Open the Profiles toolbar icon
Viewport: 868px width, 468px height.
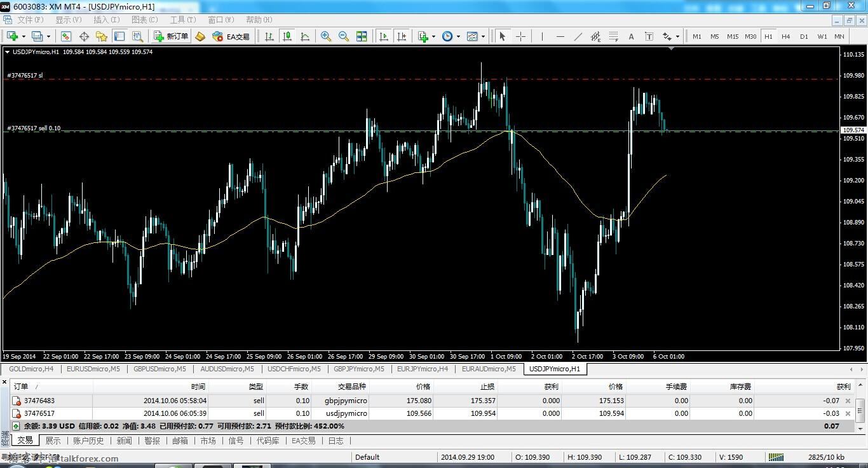pos(37,36)
